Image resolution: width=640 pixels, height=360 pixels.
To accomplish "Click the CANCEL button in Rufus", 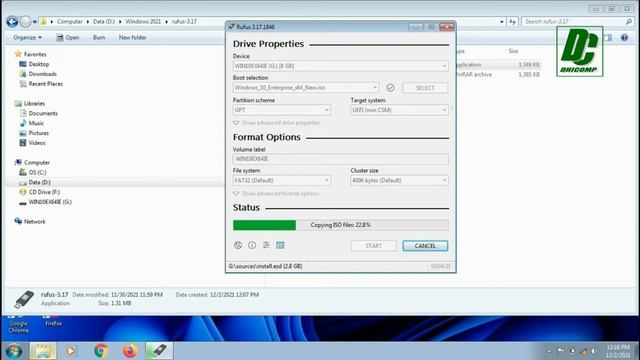I will tap(425, 246).
